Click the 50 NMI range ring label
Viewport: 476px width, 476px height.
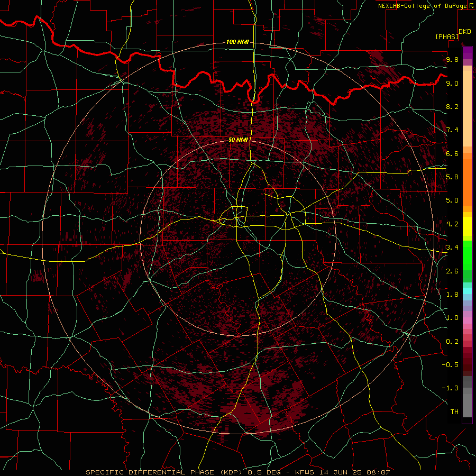(238, 140)
